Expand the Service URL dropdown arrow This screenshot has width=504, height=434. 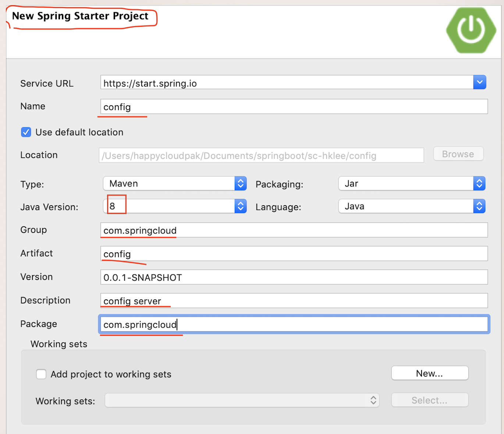point(480,82)
